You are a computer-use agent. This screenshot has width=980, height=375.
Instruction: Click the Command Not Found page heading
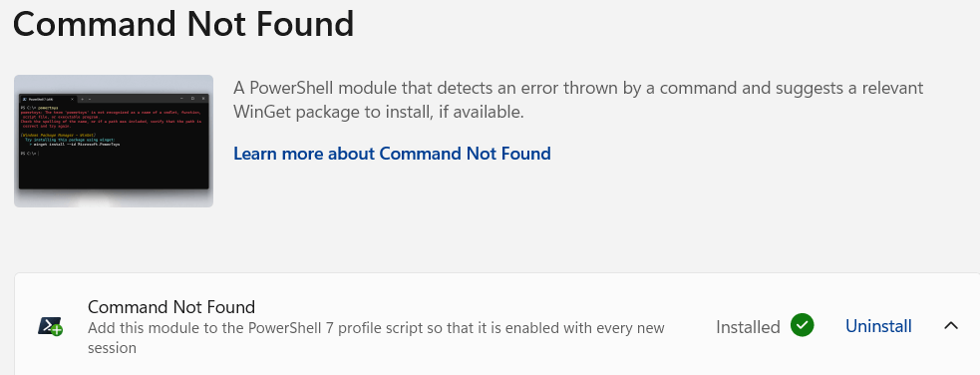(183, 24)
